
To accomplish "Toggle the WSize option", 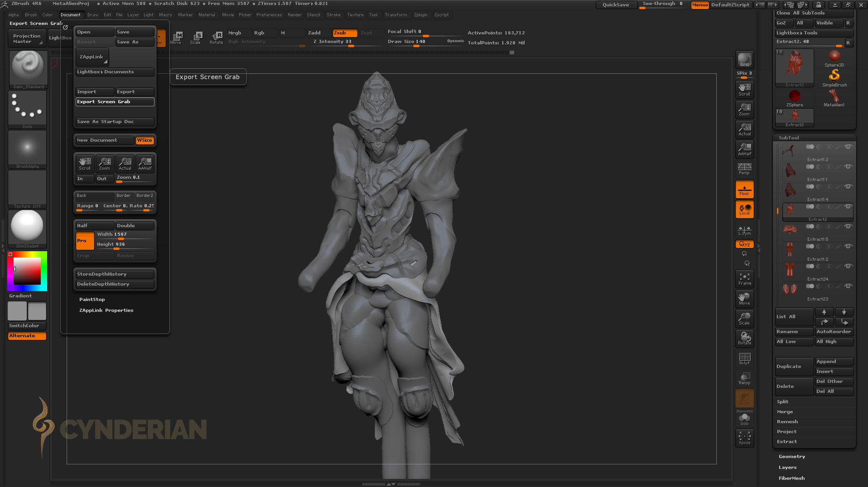I will (x=145, y=140).
